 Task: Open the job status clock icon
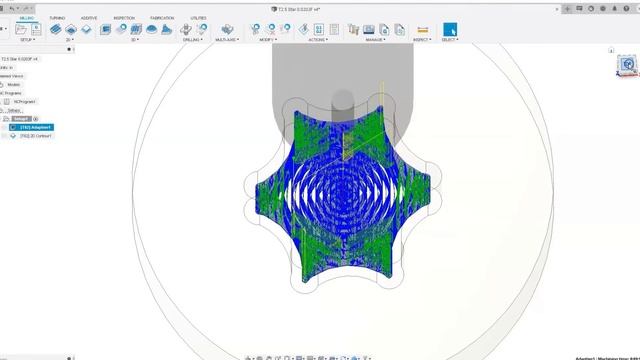[591, 9]
